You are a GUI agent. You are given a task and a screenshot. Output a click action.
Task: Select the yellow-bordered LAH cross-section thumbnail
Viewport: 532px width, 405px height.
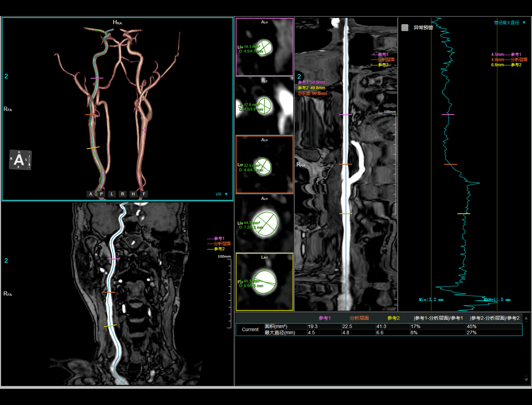click(x=264, y=282)
